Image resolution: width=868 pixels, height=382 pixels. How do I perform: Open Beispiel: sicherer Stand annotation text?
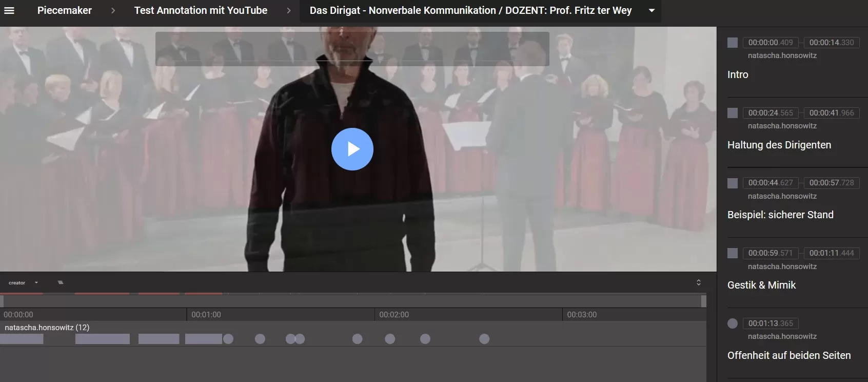tap(780, 215)
